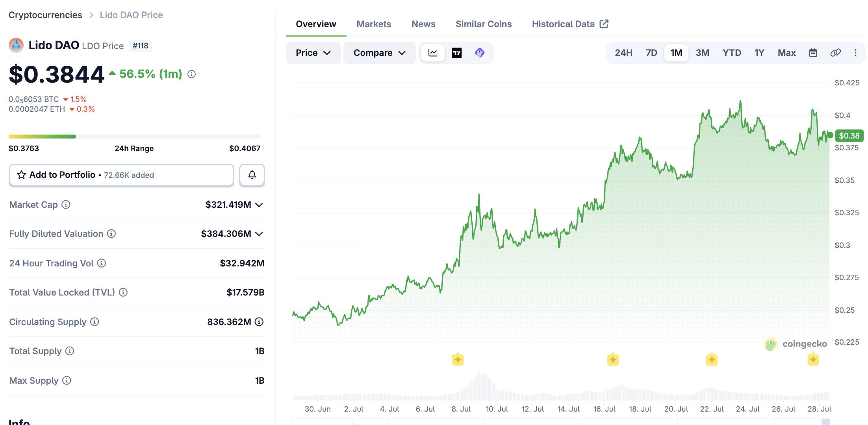Click external link icon on Historical Data
Screen dimensions: 868x425
pos(604,24)
